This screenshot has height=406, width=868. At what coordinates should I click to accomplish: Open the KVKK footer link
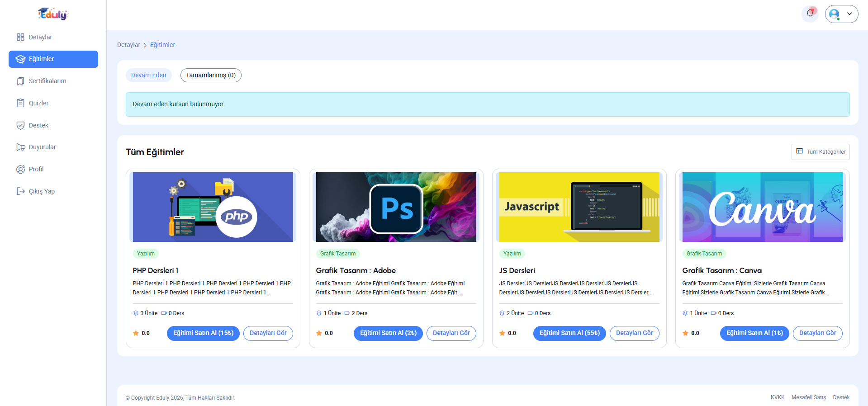(x=778, y=397)
